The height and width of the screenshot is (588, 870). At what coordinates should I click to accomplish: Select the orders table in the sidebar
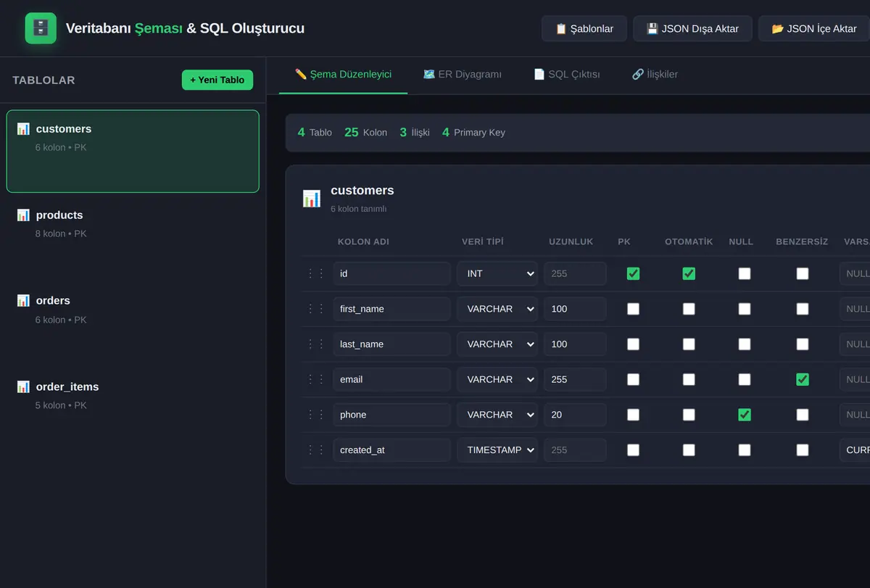pyautogui.click(x=133, y=324)
